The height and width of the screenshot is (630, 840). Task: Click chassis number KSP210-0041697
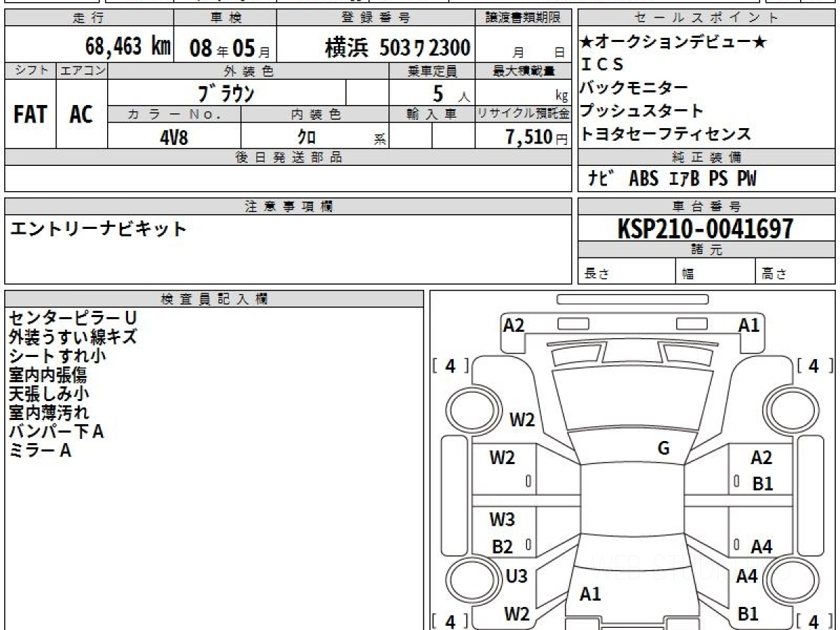tap(706, 228)
